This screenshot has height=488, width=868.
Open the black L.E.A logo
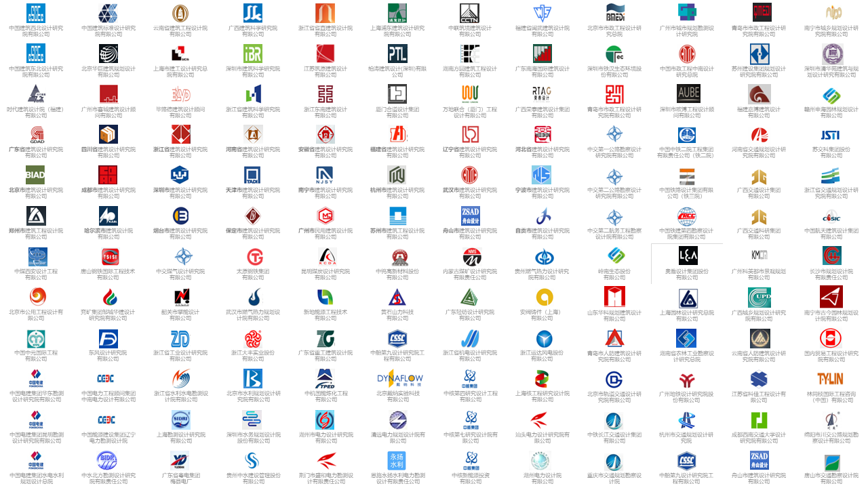(688, 256)
